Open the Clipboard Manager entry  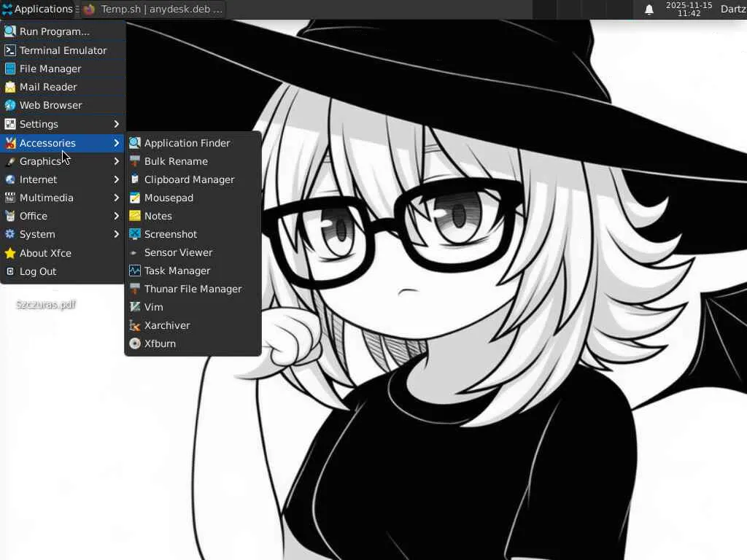coord(193,179)
